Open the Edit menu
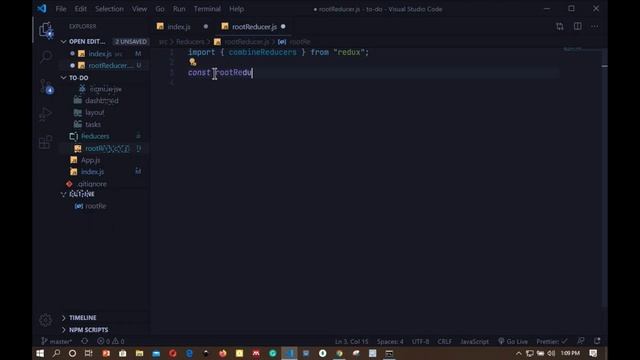 (x=80, y=9)
